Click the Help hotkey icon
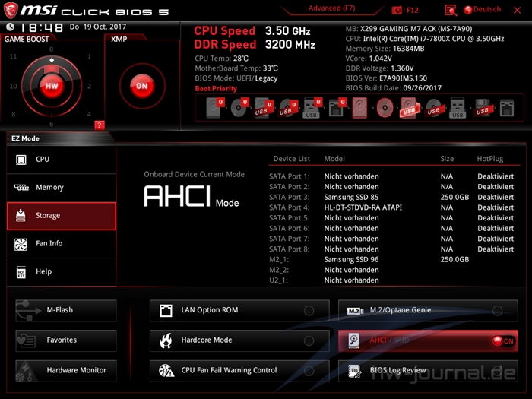Screen dimensions: 532x399 coord(21,272)
